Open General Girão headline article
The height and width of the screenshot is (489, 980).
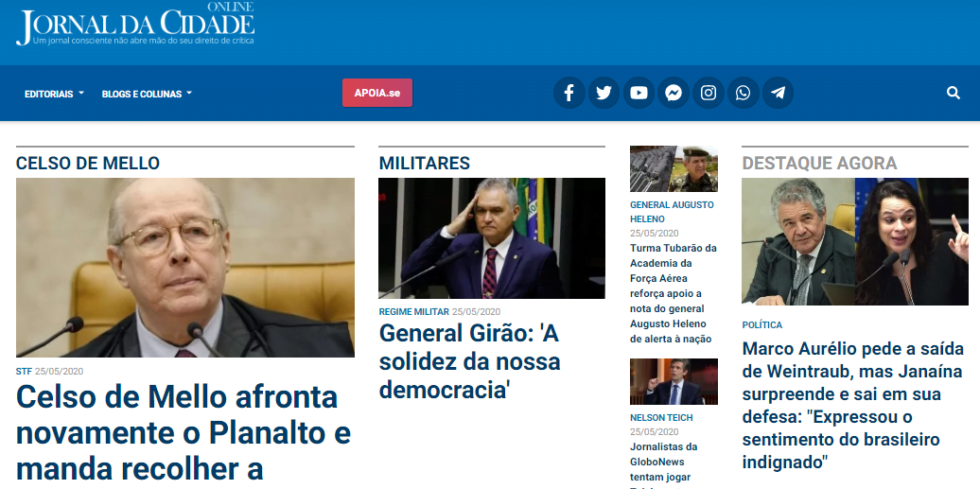click(469, 361)
